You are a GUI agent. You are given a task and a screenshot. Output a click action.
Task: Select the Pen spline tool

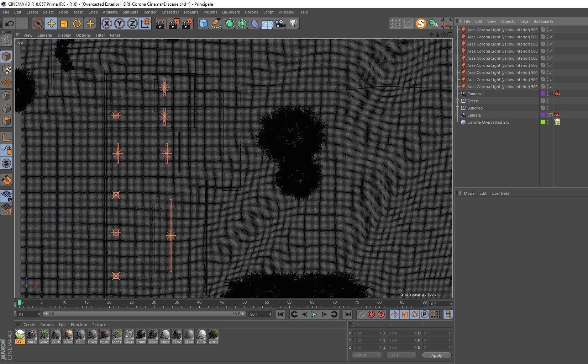[x=216, y=24]
